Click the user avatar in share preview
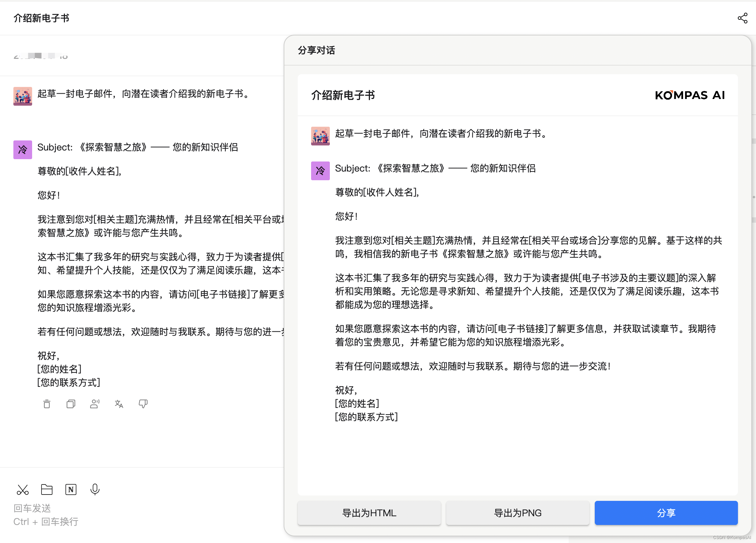The height and width of the screenshot is (543, 756). click(320, 136)
